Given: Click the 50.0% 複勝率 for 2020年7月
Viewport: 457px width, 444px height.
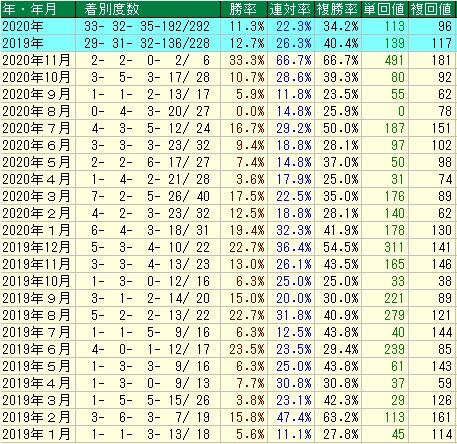Looking at the screenshot, I should [341, 128].
